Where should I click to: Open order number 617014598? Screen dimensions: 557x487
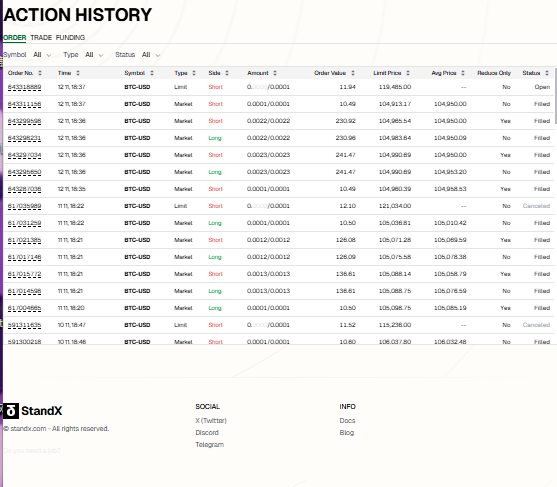tap(25, 291)
